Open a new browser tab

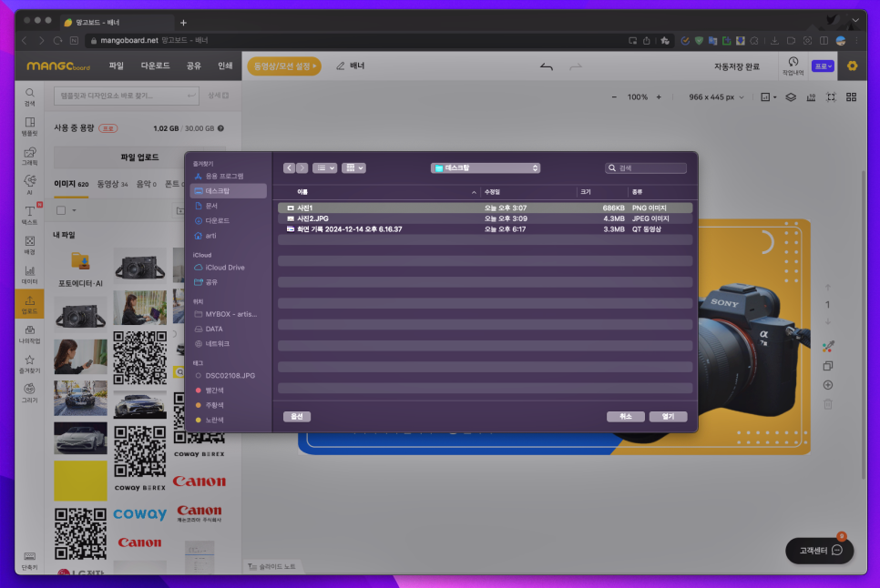(x=183, y=23)
